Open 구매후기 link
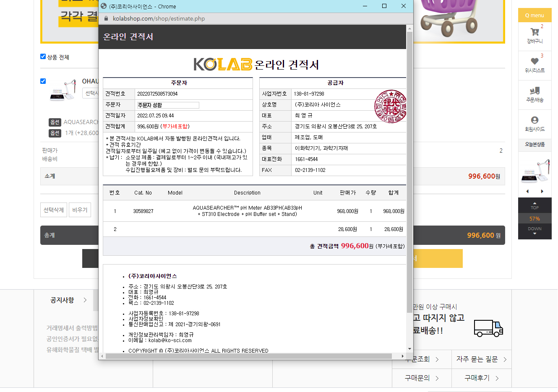558x392 pixels. (481, 378)
